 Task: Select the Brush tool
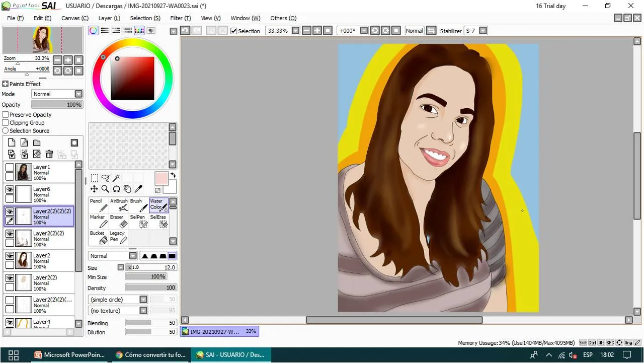tap(138, 205)
